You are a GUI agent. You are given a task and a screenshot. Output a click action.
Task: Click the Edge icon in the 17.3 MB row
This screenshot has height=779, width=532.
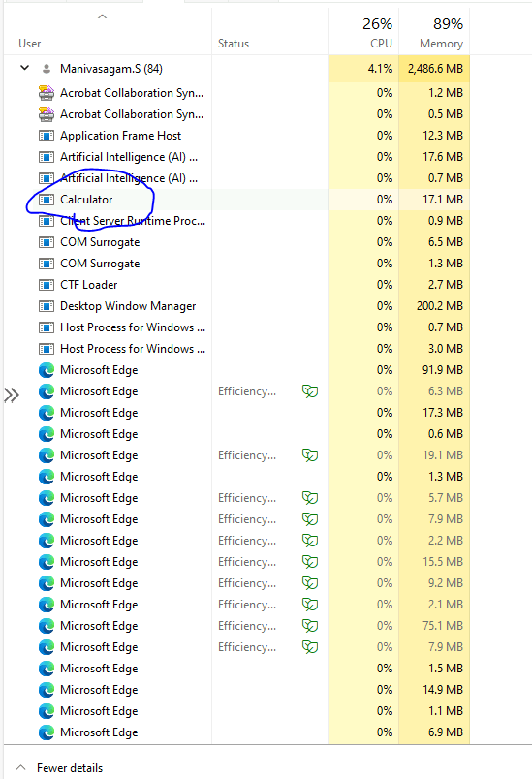(47, 413)
